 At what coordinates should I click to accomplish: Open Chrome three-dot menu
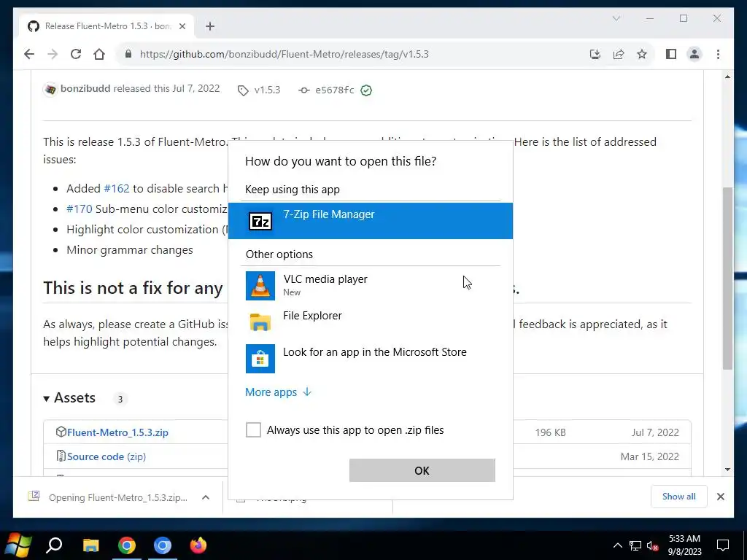718,54
